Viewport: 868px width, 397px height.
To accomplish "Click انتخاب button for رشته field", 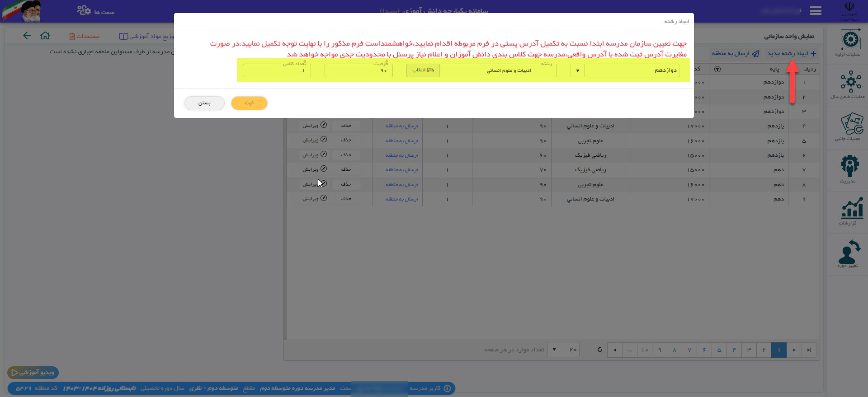I will [x=423, y=70].
